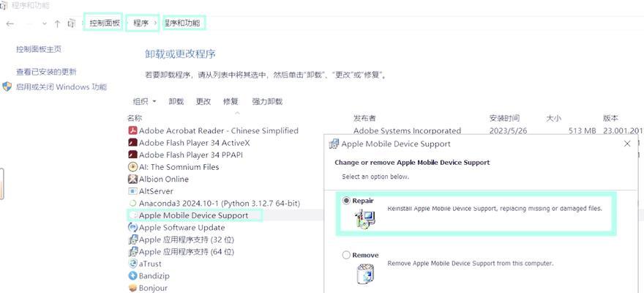The width and height of the screenshot is (644, 293).
Task: Open 查看已安装的更新 link
Action: point(46,72)
